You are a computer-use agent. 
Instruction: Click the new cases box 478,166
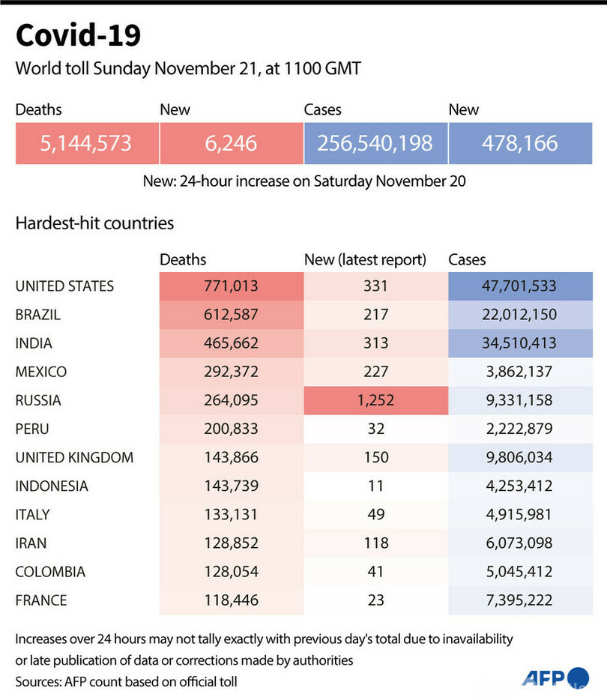tap(520, 142)
